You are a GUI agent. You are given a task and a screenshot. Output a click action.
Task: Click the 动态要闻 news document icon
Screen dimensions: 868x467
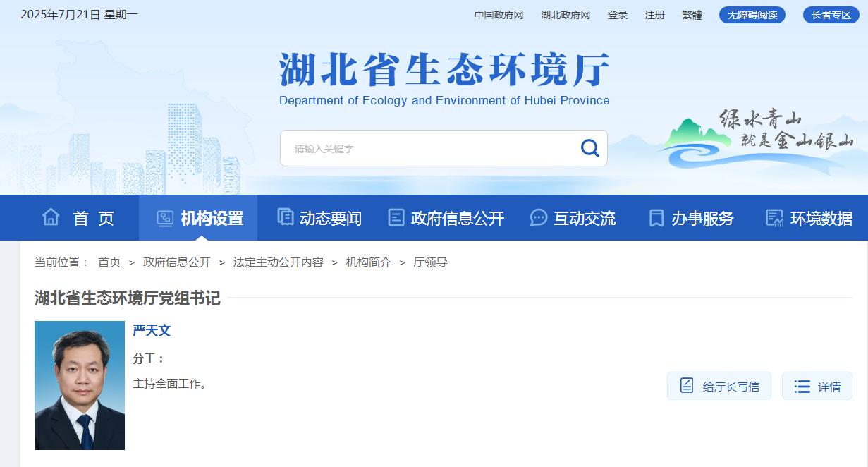pos(285,217)
